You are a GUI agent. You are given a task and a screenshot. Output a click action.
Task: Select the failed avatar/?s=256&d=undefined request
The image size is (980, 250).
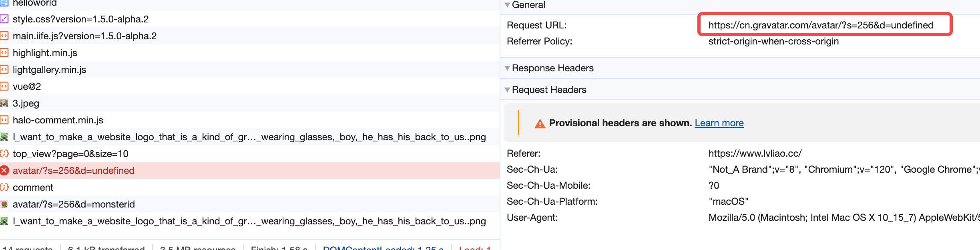(74, 171)
